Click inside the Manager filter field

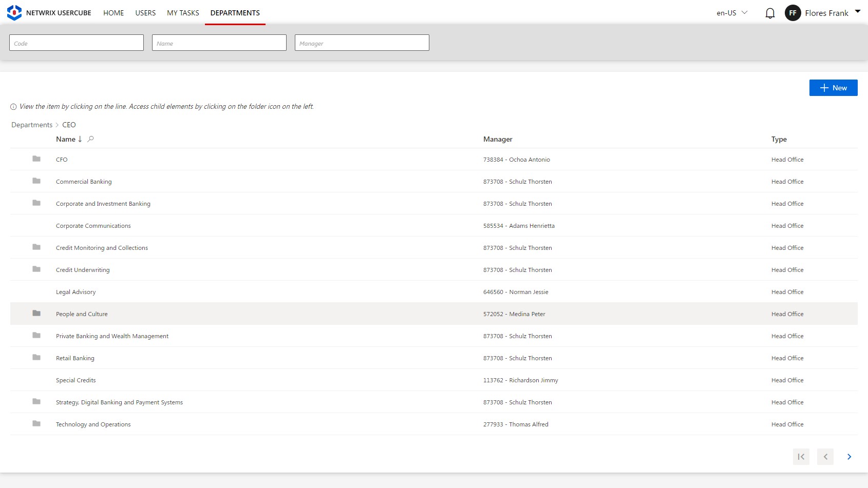(362, 43)
